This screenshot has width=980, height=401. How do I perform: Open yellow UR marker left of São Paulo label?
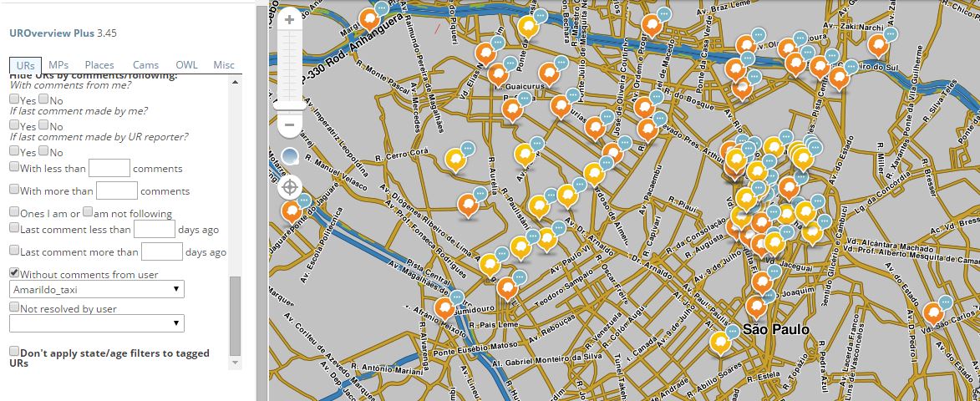(719, 343)
